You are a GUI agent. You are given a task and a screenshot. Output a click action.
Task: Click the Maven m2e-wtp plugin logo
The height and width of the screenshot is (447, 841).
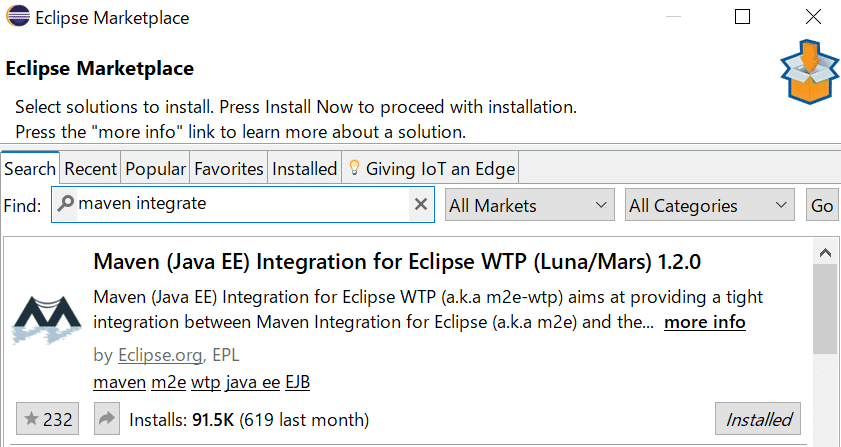tap(46, 320)
